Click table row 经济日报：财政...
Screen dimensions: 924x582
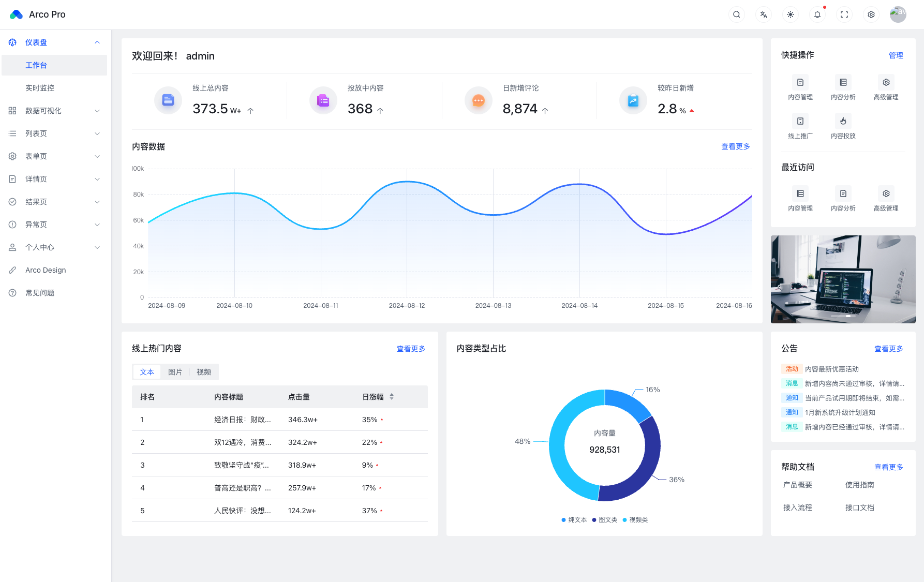tap(280, 420)
